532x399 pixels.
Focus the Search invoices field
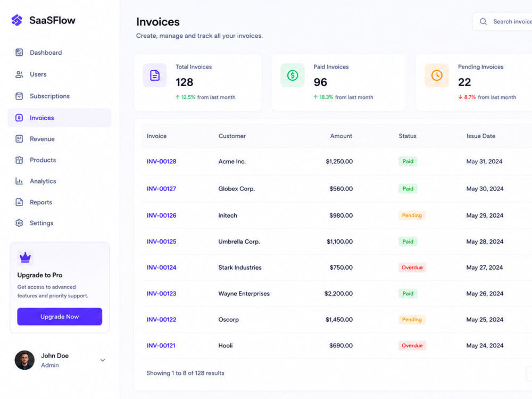coord(502,22)
